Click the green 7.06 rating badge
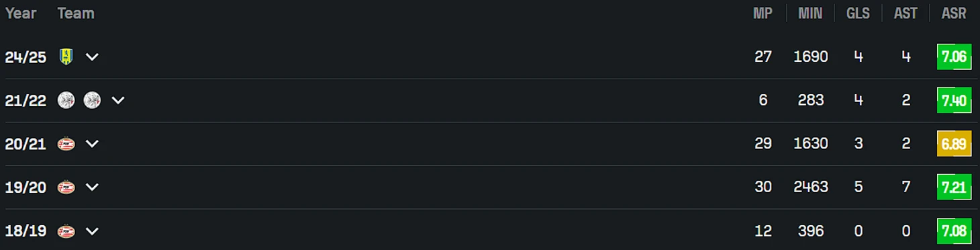Screen dimensions: 980x250 [x=954, y=56]
